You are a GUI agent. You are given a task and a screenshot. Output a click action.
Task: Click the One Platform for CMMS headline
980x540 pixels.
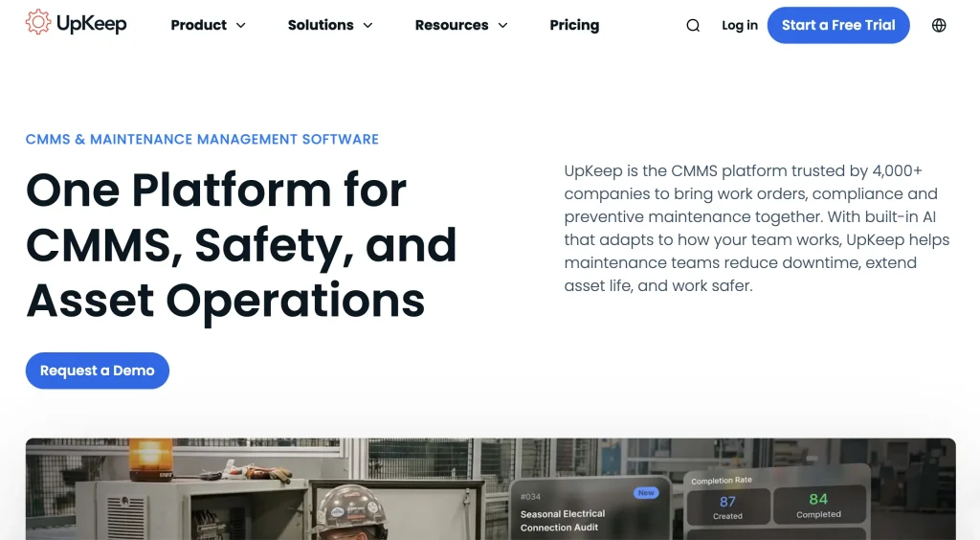(x=241, y=245)
